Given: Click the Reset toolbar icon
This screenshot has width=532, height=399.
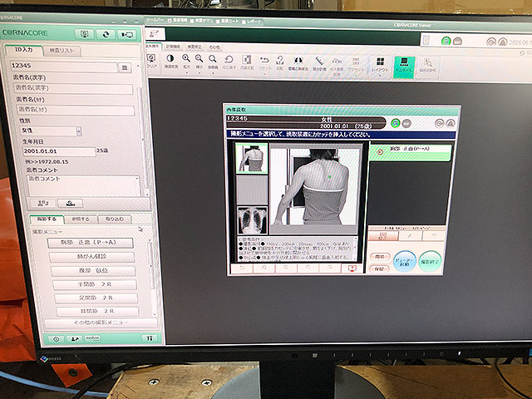Looking at the screenshot, I should click(x=264, y=60).
